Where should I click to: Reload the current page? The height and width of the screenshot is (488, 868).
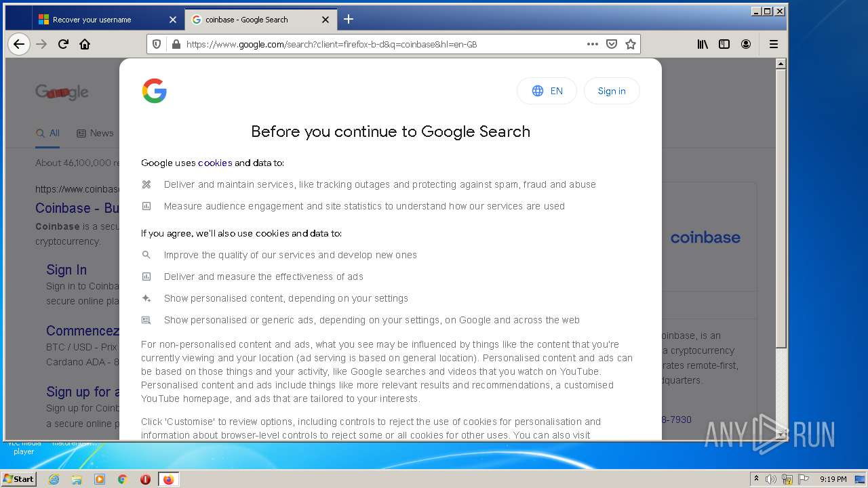pyautogui.click(x=63, y=44)
